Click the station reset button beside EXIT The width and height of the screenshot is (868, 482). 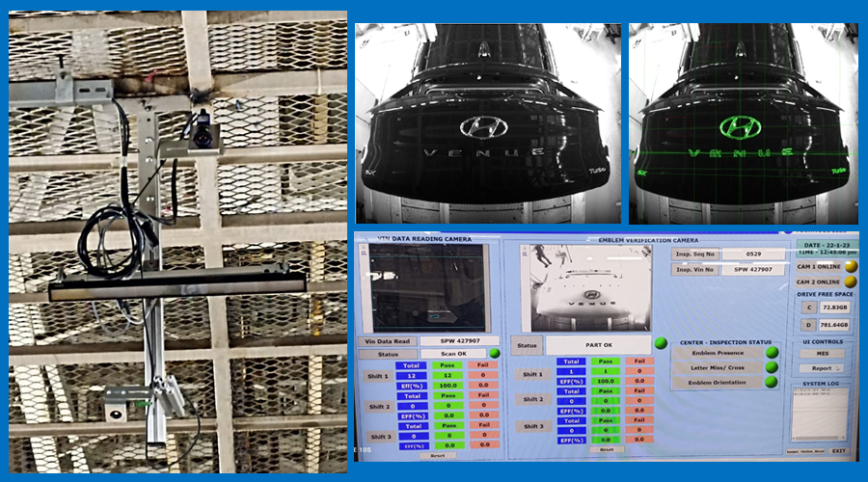(805, 451)
